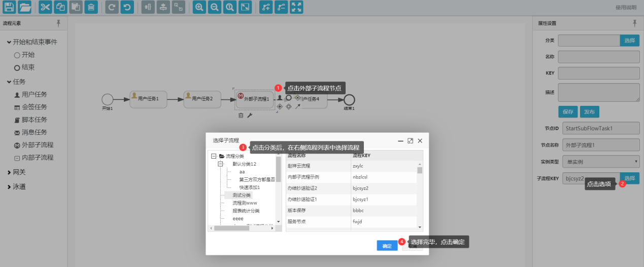Click the same-size toolbar icon
The width and height of the screenshot is (644, 267).
(178, 7)
